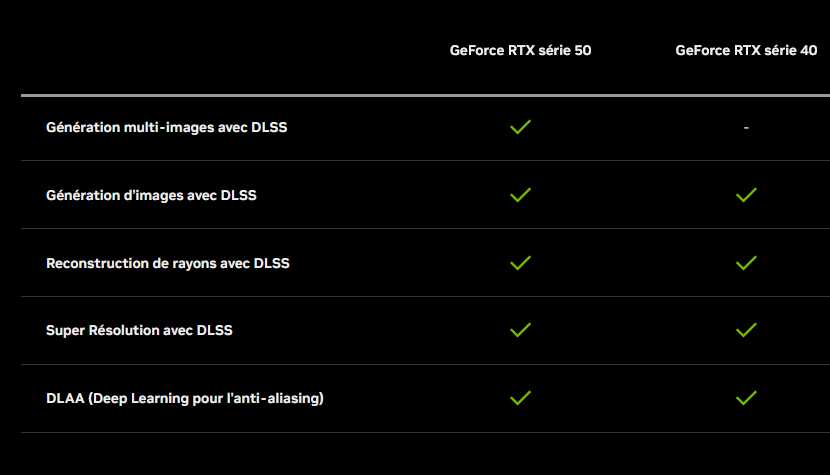Click the Génération d'images avec DLSS label

(x=151, y=195)
